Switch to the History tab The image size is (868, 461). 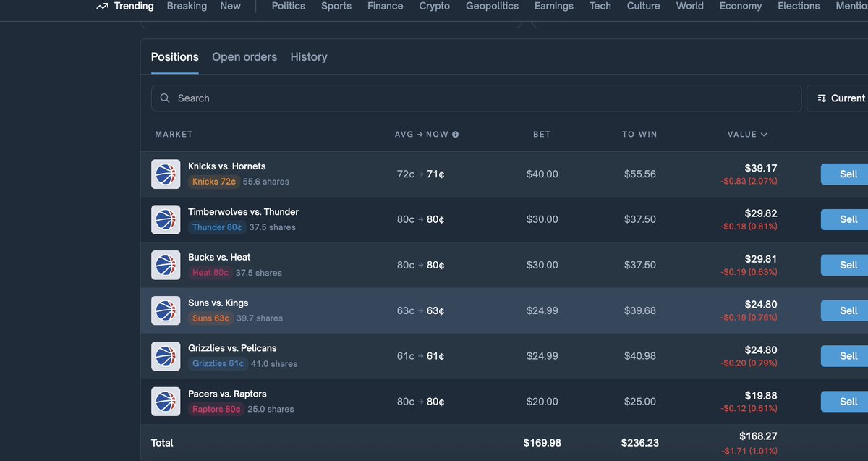tap(309, 57)
